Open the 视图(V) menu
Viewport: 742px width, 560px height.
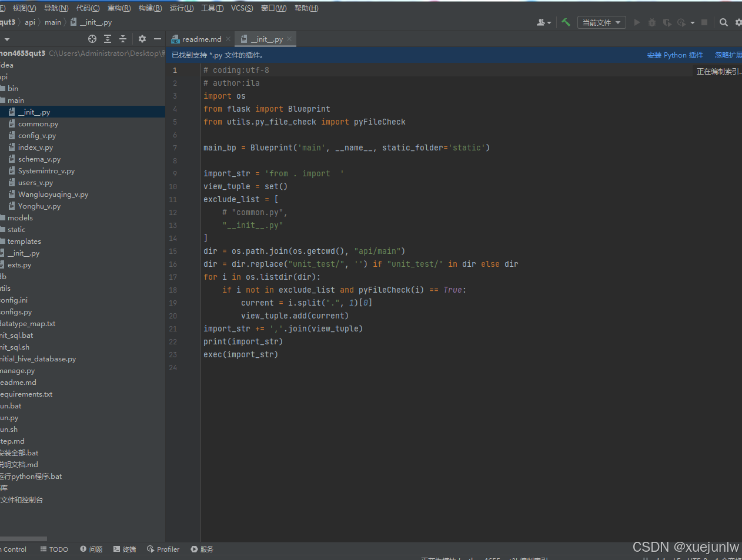click(x=24, y=8)
